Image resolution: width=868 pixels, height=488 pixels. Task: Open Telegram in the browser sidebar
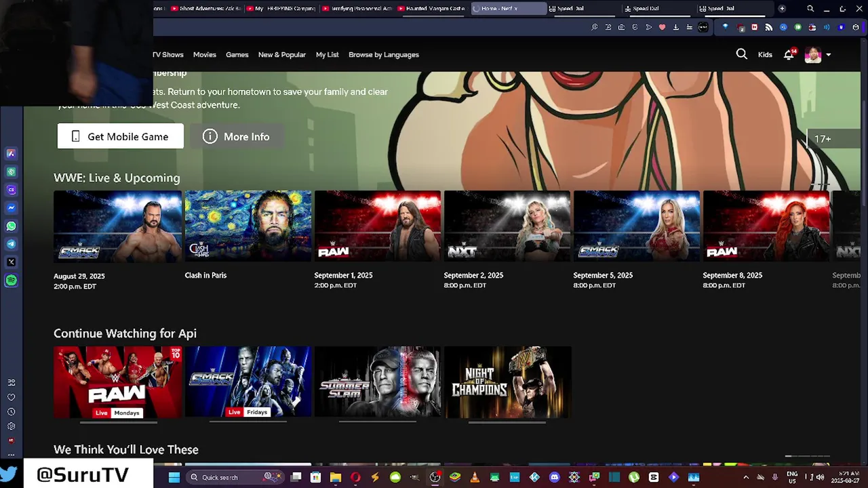point(11,244)
